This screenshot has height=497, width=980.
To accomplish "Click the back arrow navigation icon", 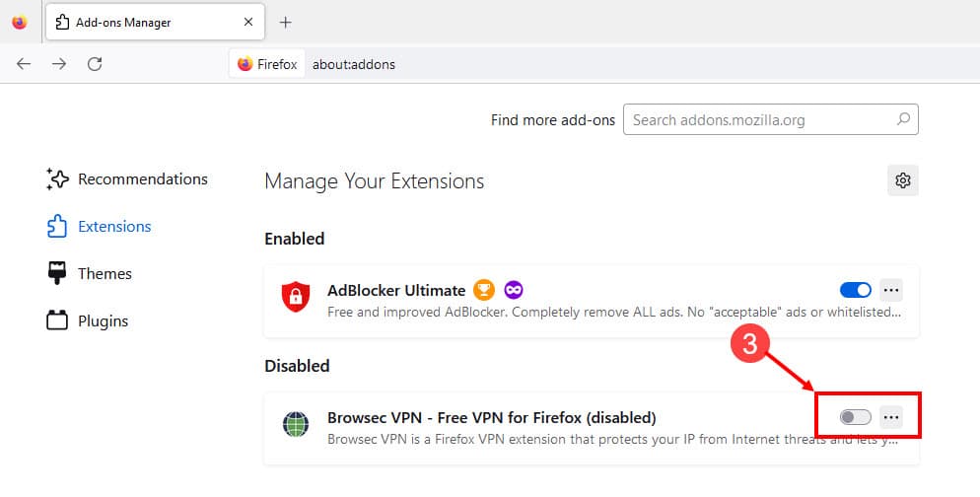I will click(x=24, y=64).
